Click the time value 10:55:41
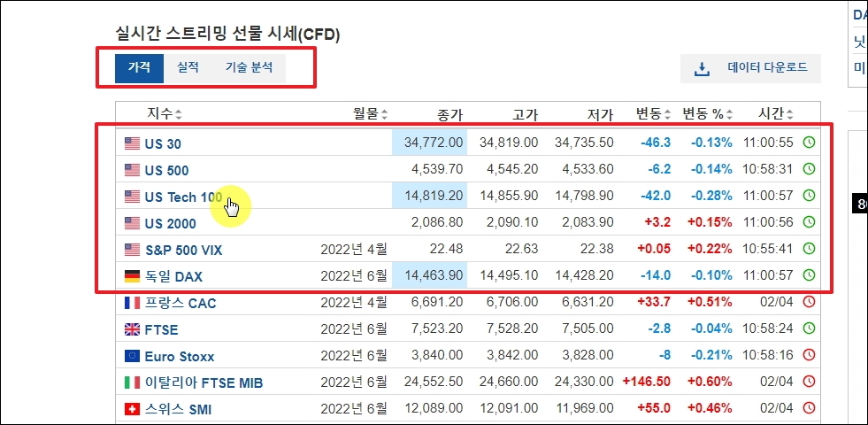 768,249
